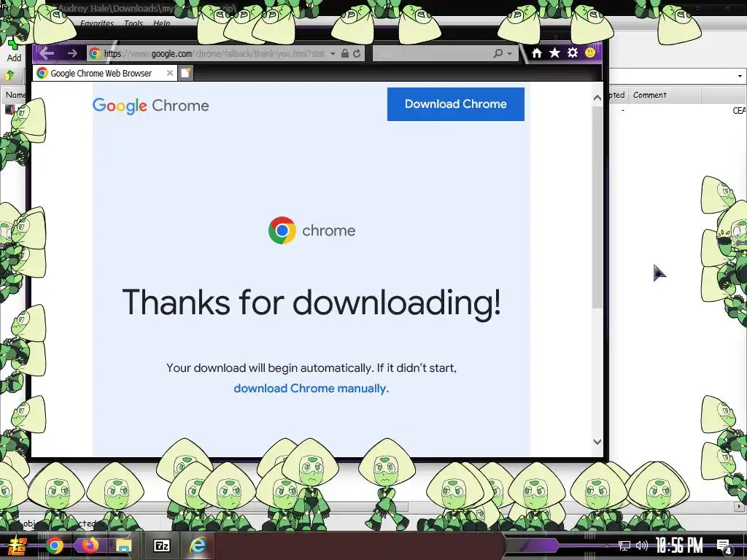Refresh the page in Internet Explorer
Viewport: 747px width, 560px height.
(356, 53)
